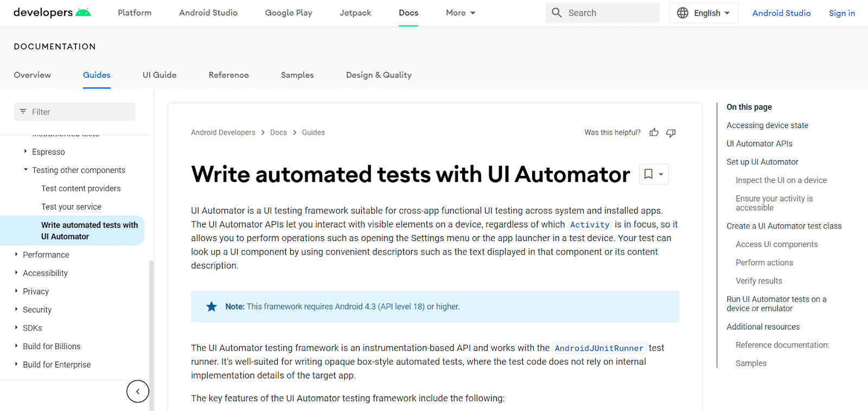The image size is (868, 411).
Task: Open the More dropdown menu
Action: (x=461, y=12)
